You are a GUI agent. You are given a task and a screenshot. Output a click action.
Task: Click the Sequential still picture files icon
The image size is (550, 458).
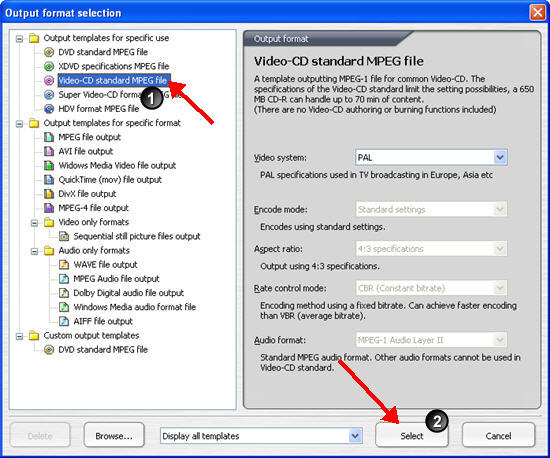64,236
